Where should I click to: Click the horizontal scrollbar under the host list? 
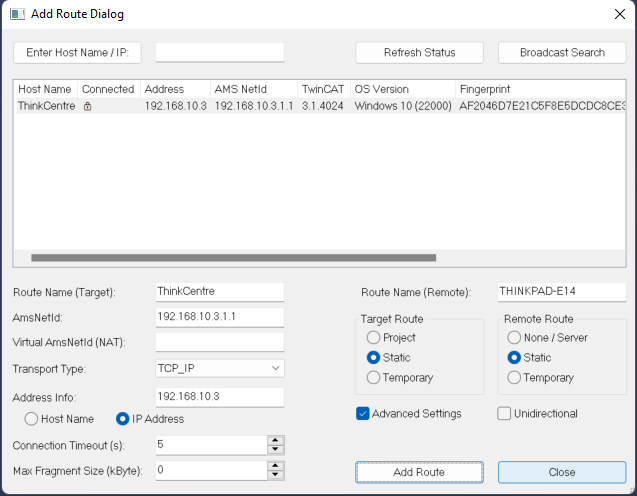[300, 258]
